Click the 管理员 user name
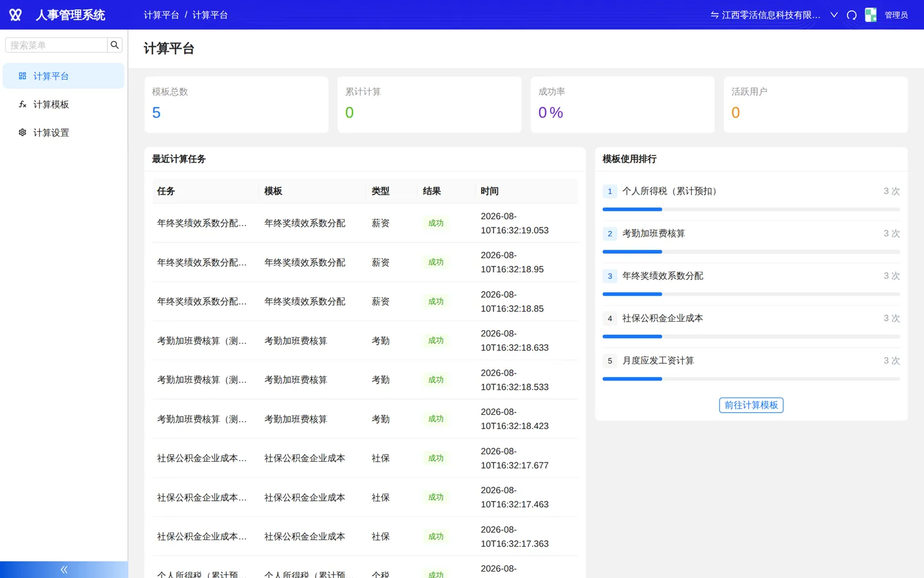This screenshot has width=924, height=578. point(896,15)
